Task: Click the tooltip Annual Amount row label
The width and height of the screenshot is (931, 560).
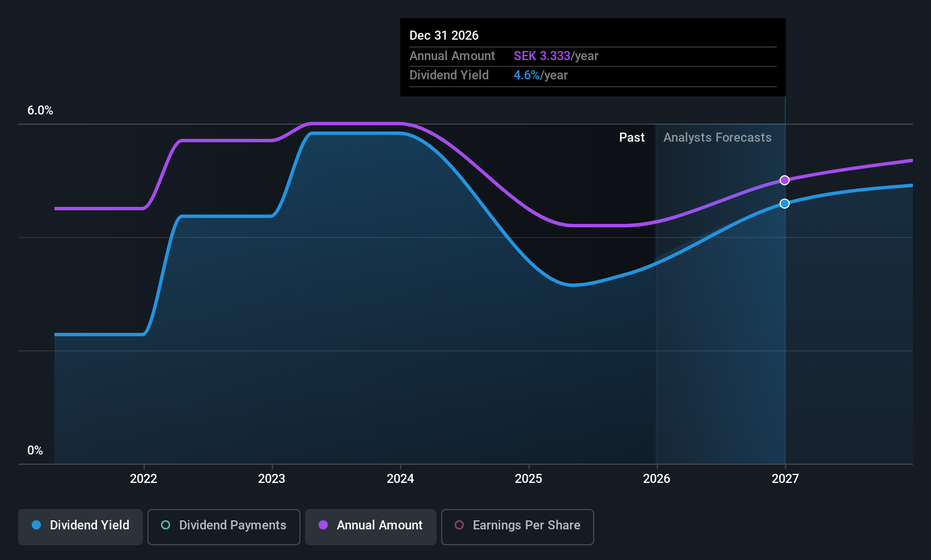Action: point(452,56)
